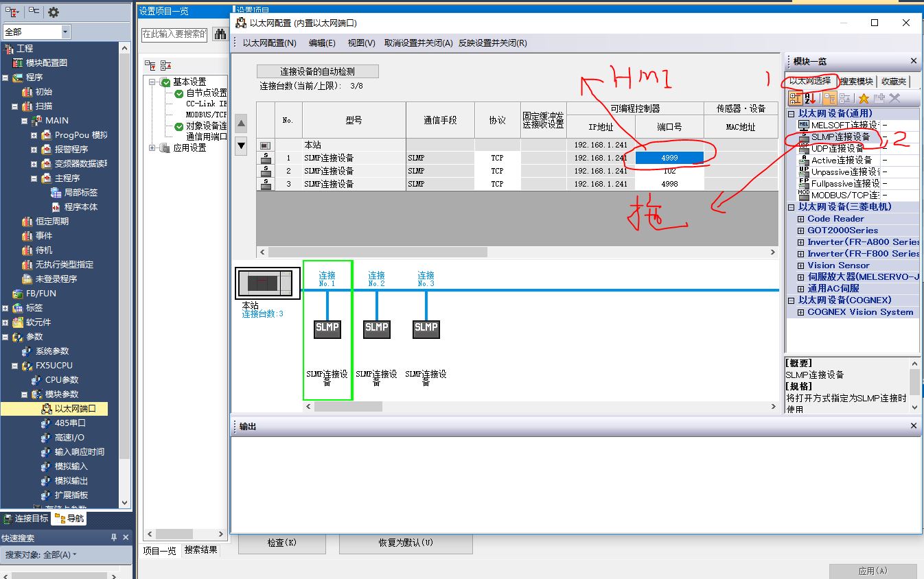Click the device table horizontal scrollbar
Image resolution: width=924 pixels, height=579 pixels.
coord(378,252)
